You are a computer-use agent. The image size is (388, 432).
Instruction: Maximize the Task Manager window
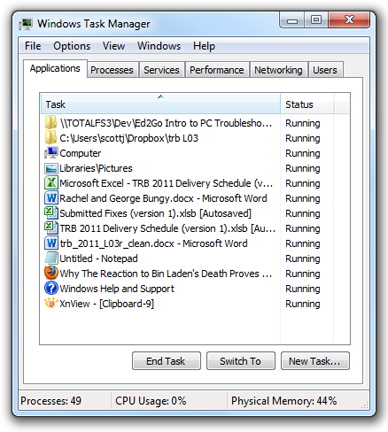point(316,20)
